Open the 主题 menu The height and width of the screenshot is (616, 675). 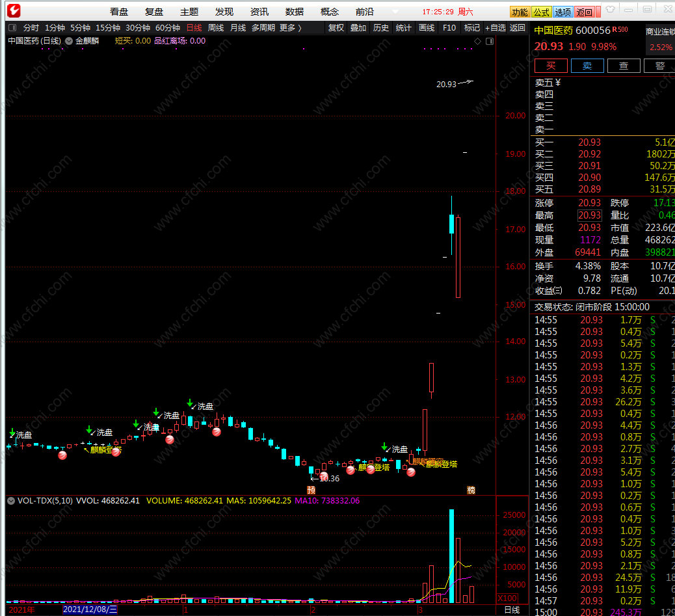point(189,12)
